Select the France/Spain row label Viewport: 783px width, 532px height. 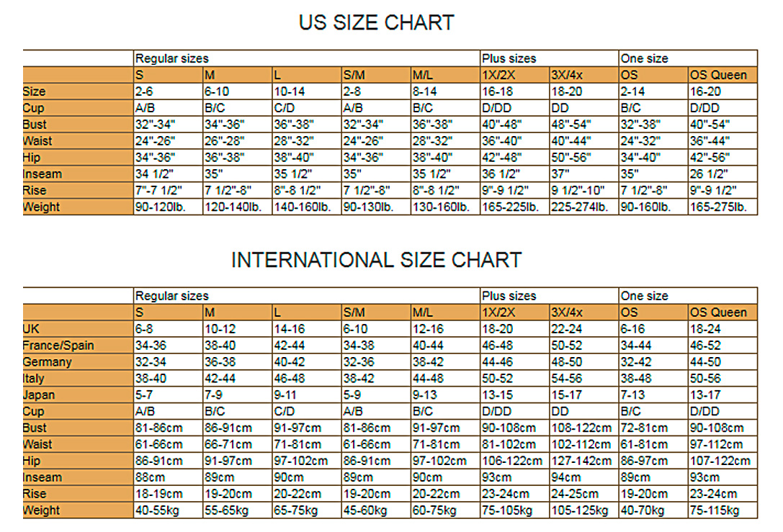click(58, 346)
